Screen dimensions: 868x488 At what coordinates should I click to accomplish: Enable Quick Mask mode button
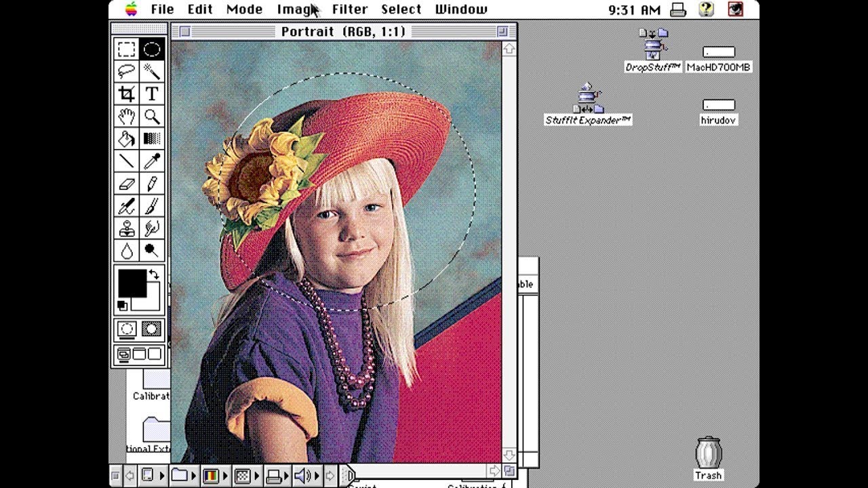coord(152,329)
